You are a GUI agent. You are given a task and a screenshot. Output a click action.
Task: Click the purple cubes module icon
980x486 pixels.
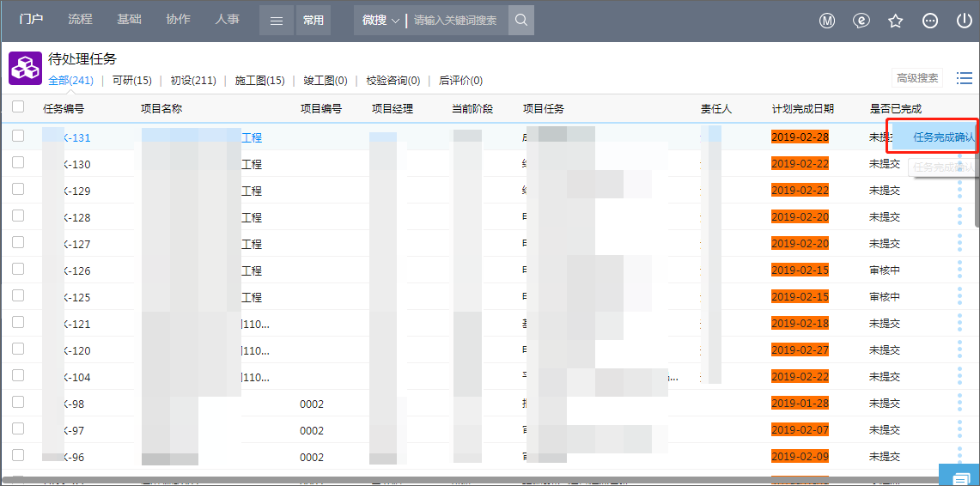[25, 68]
